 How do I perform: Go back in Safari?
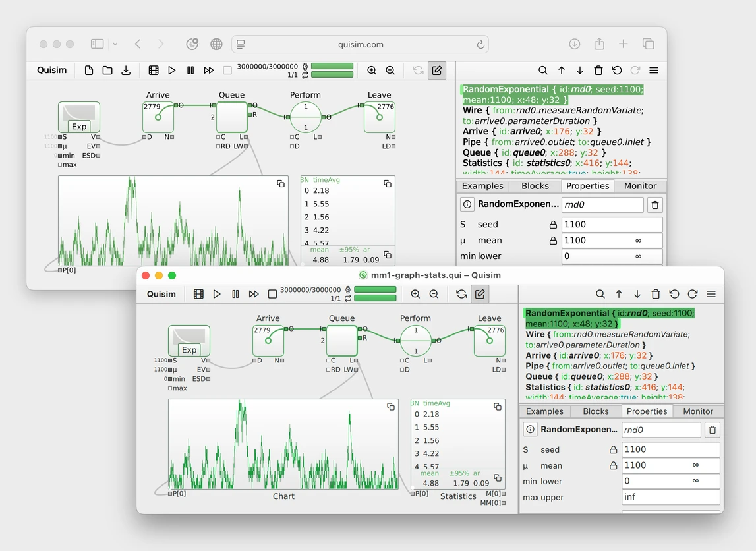point(138,44)
